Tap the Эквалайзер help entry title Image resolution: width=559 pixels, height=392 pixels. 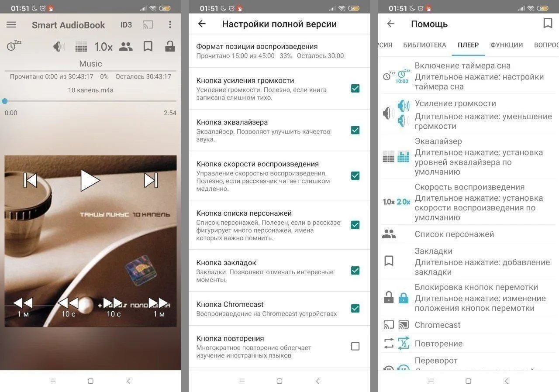click(438, 141)
